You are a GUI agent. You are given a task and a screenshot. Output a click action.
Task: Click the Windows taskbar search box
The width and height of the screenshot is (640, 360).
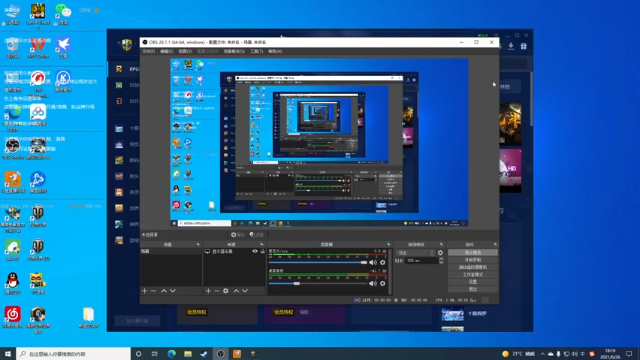(73, 353)
